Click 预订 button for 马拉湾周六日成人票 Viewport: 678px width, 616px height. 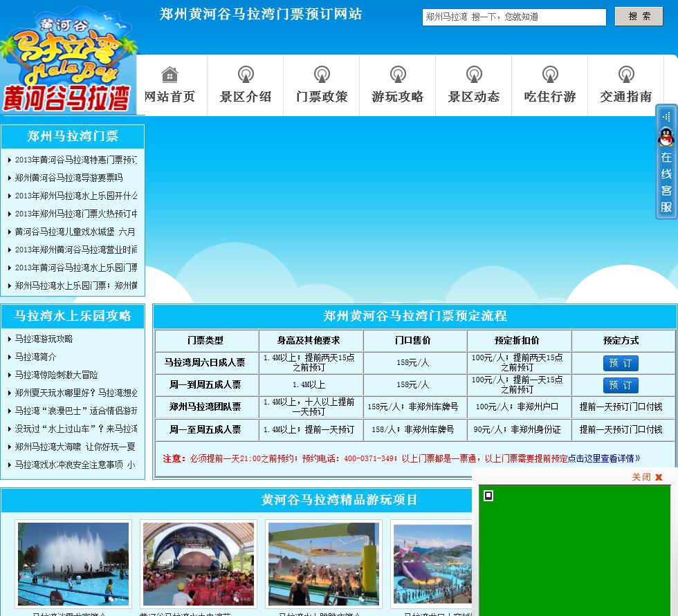pos(621,363)
